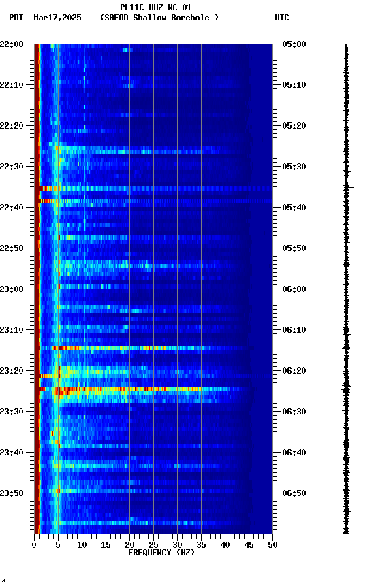The height and width of the screenshot is (588, 376).
Task: Click the 'UTC' timezone label
Action: [x=282, y=18]
